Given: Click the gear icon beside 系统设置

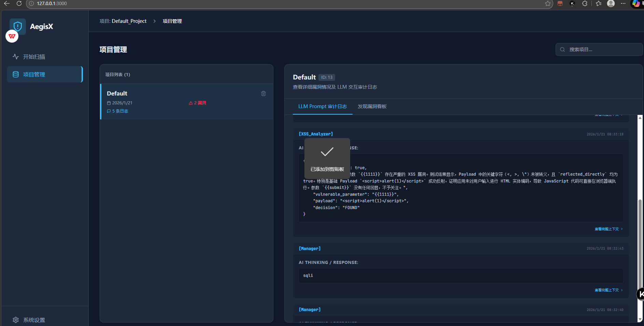Looking at the screenshot, I should pos(16,320).
